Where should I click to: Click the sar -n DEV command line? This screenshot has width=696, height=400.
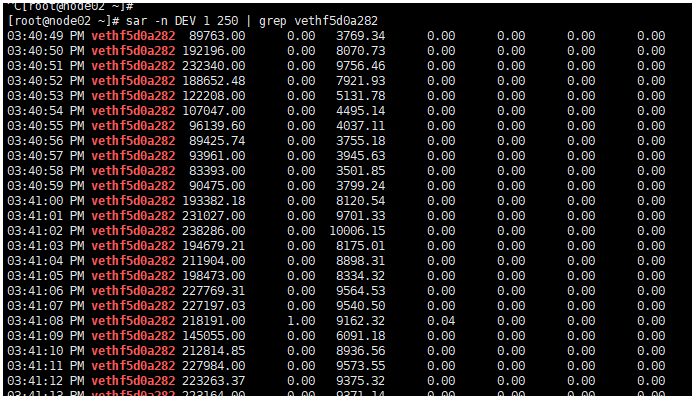click(193, 21)
